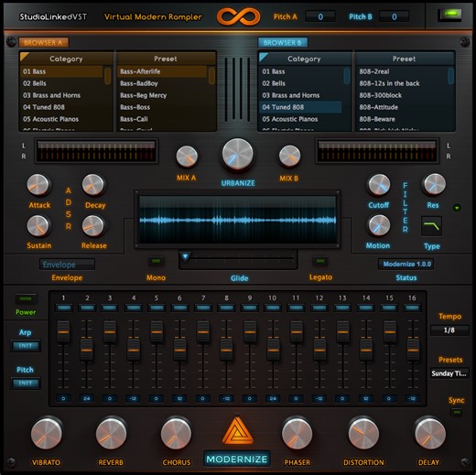The height and width of the screenshot is (475, 476).
Task: Select Bass-Beg Mercy preset
Action: click(162, 95)
